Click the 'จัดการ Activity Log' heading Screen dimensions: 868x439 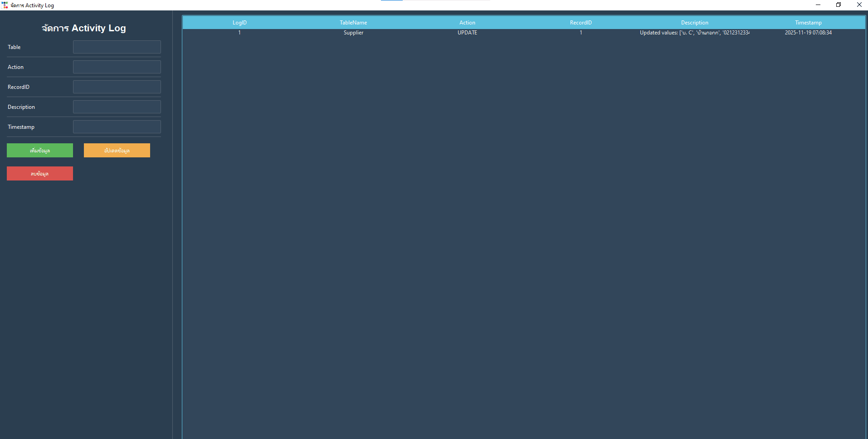[x=84, y=28]
